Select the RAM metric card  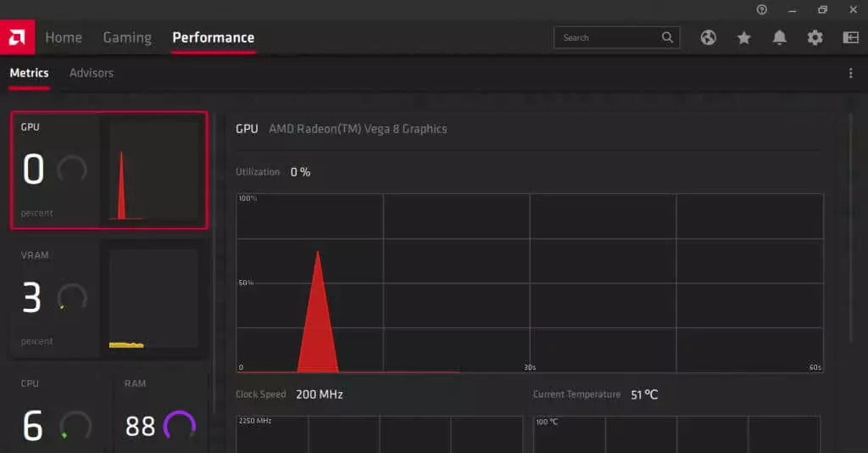(x=160, y=412)
